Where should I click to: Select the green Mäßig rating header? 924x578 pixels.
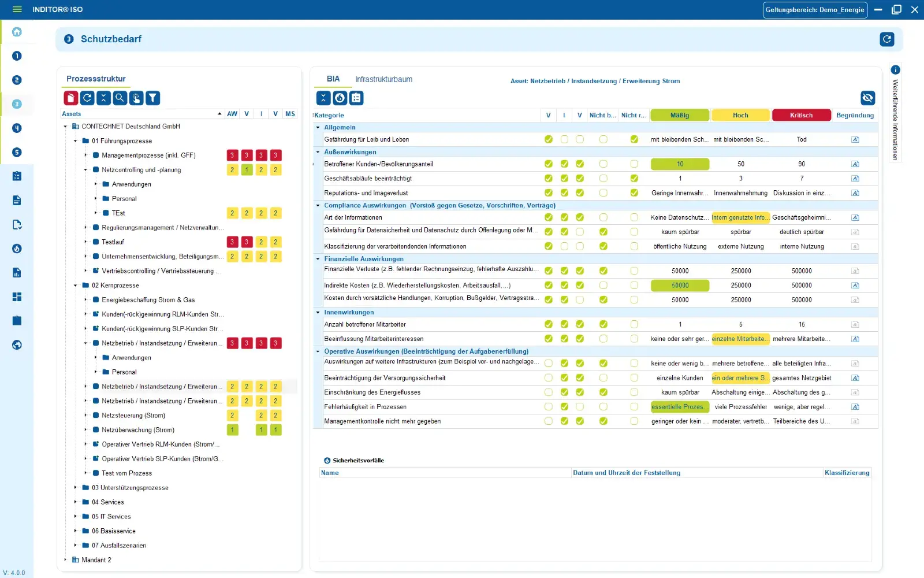pyautogui.click(x=680, y=115)
